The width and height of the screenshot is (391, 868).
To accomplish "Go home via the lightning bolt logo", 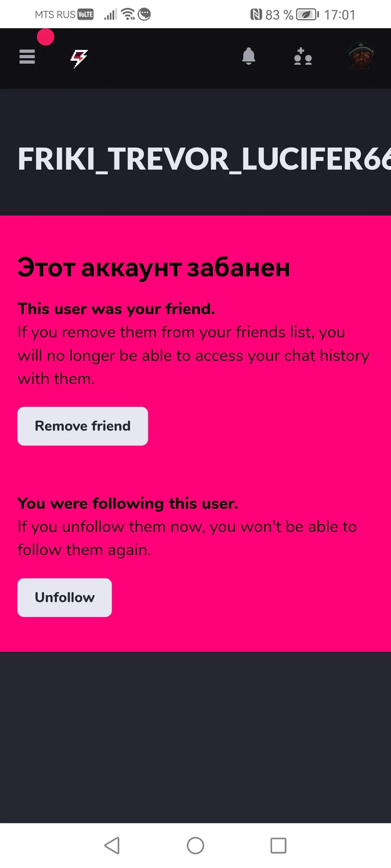I will point(79,58).
